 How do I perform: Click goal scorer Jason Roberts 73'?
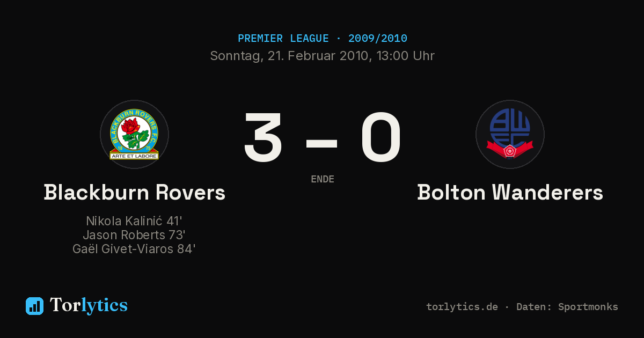coord(134,235)
